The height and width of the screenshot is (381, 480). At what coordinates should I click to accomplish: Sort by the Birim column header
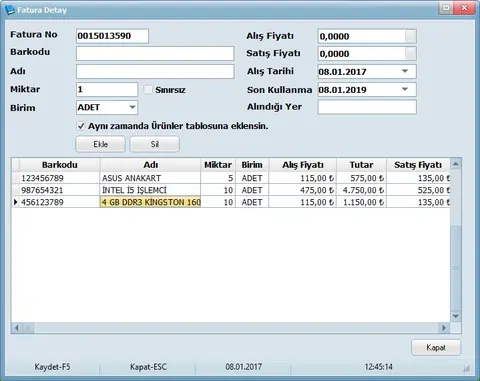click(x=252, y=165)
